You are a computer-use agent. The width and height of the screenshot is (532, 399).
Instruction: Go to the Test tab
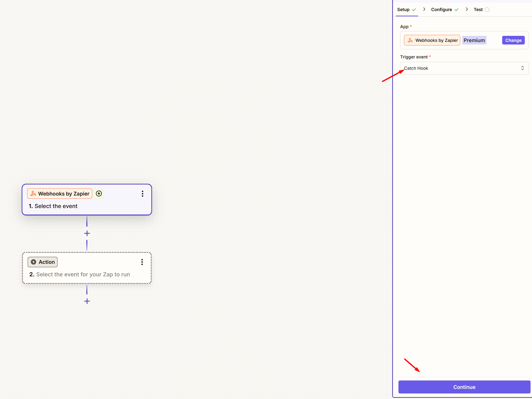pos(478,10)
